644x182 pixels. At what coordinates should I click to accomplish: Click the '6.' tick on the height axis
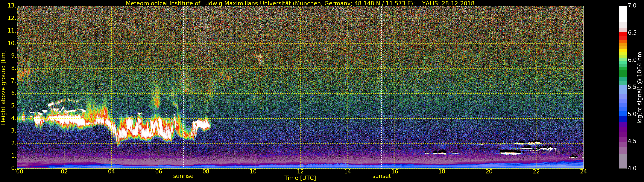tap(14, 93)
